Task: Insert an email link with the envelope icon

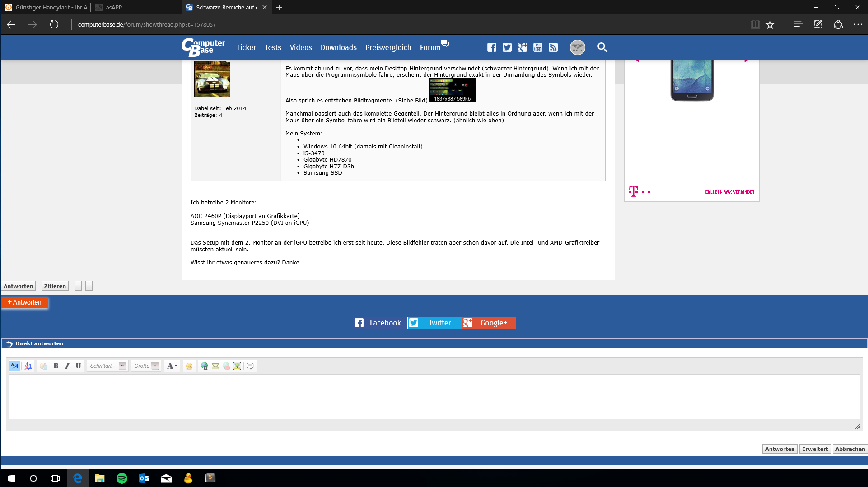Action: click(x=215, y=366)
